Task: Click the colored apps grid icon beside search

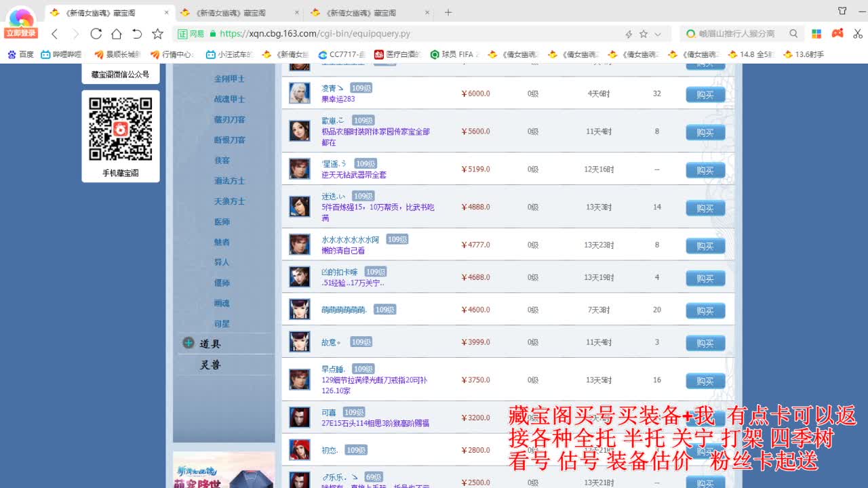Action: [x=816, y=33]
